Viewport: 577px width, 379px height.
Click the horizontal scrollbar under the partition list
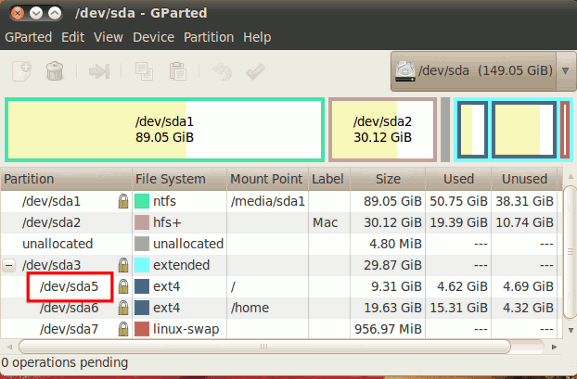[x=264, y=347]
